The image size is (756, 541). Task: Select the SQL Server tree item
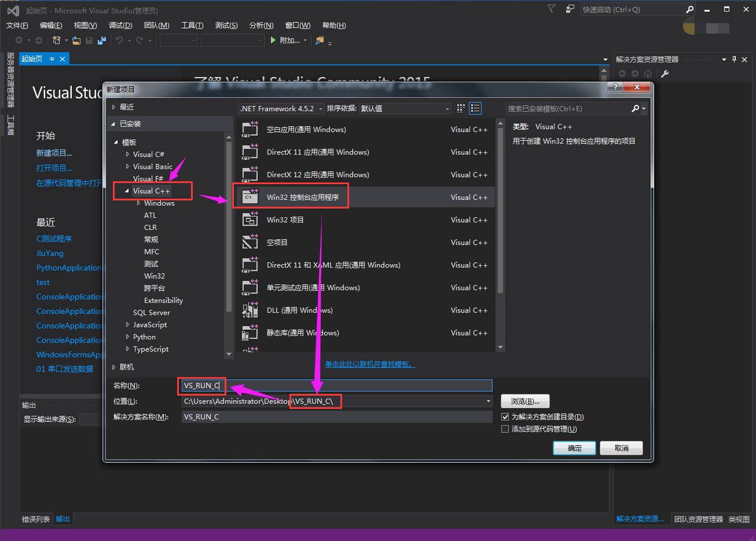pos(152,312)
